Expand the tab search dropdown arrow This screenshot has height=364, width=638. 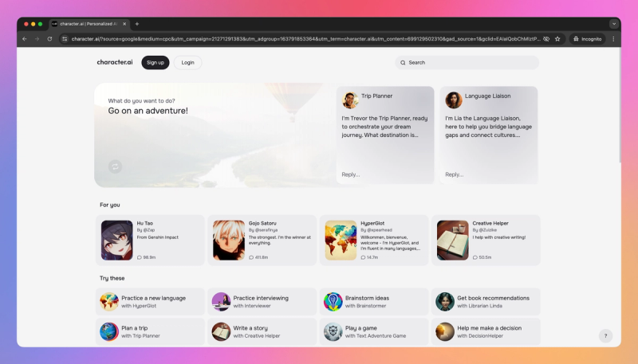tap(614, 24)
